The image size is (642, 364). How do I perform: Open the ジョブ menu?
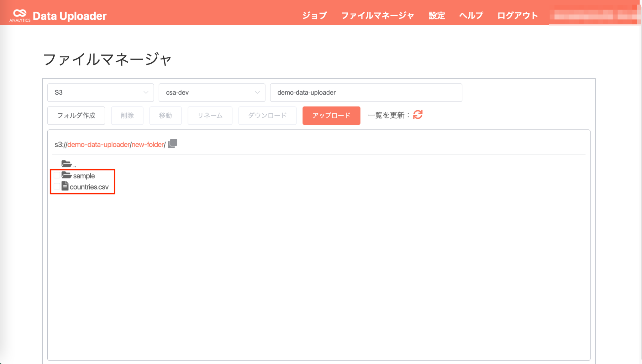point(314,15)
